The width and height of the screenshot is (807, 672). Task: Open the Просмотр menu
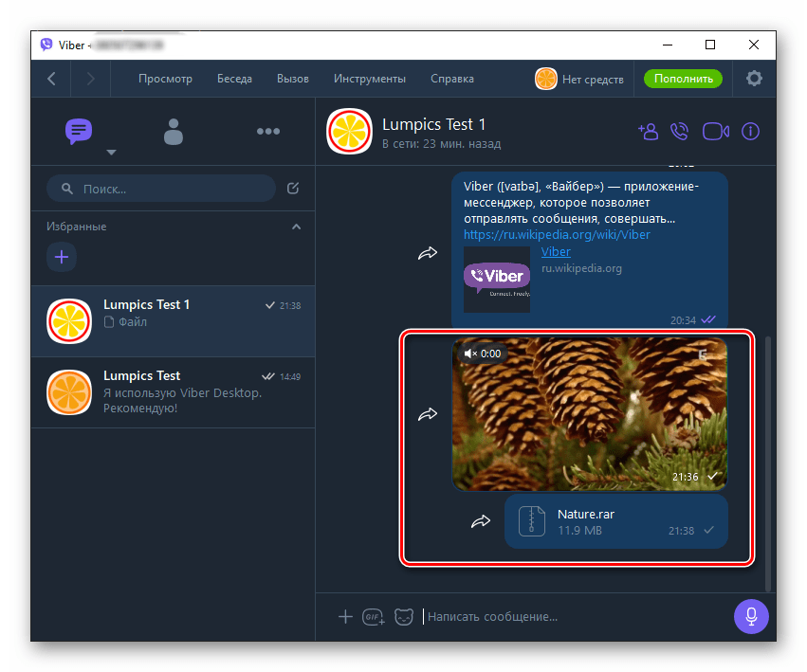[x=165, y=79]
